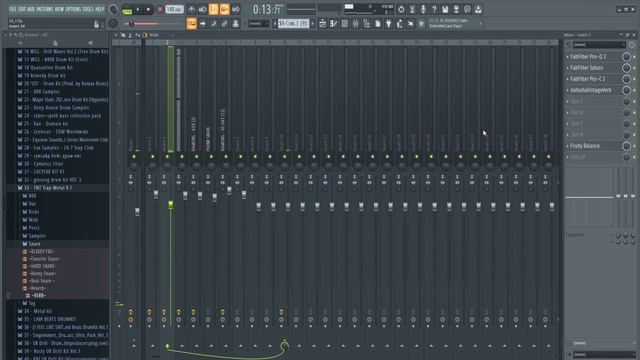640x360 pixels.
Task: Open the EDIT menu
Action: [22, 9]
